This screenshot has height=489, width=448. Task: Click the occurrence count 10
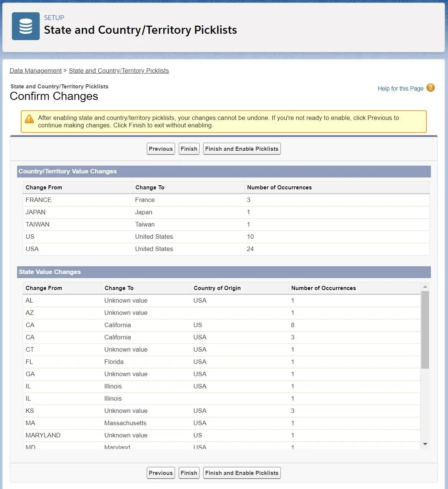coord(251,237)
